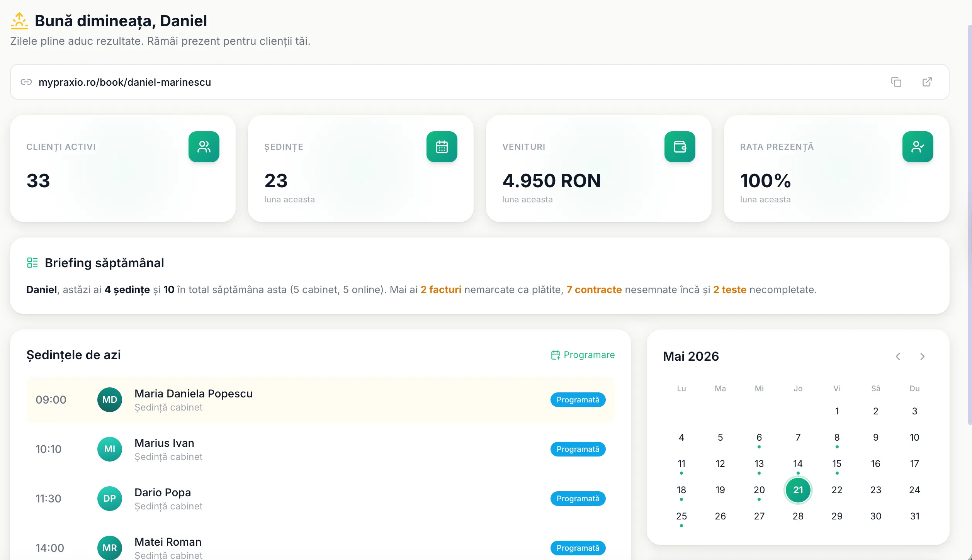Click the Rata prezență user-check icon
972x560 pixels.
coord(918,147)
